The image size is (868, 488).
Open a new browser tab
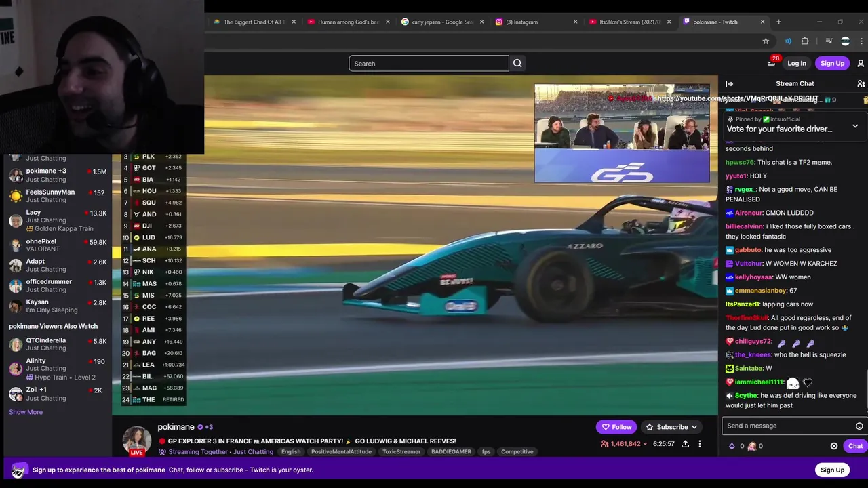pos(778,22)
